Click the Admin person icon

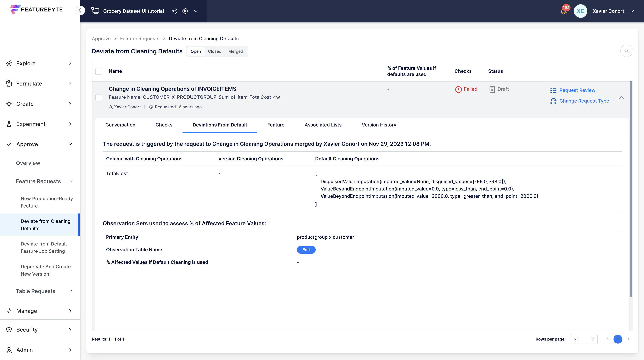pos(9,350)
